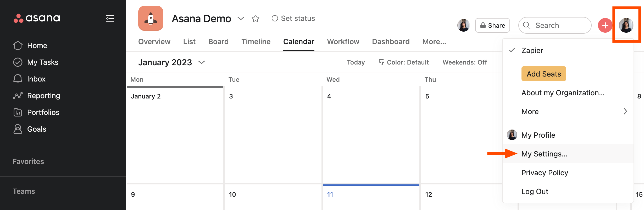Click the calendar cell for day 4
The height and width of the screenshot is (210, 644).
tap(371, 135)
